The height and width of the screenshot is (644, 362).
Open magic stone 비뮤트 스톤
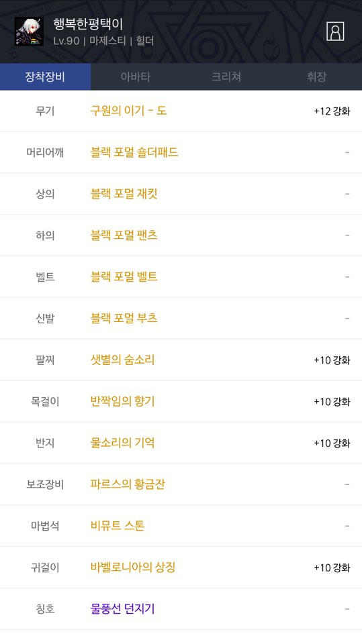118,526
